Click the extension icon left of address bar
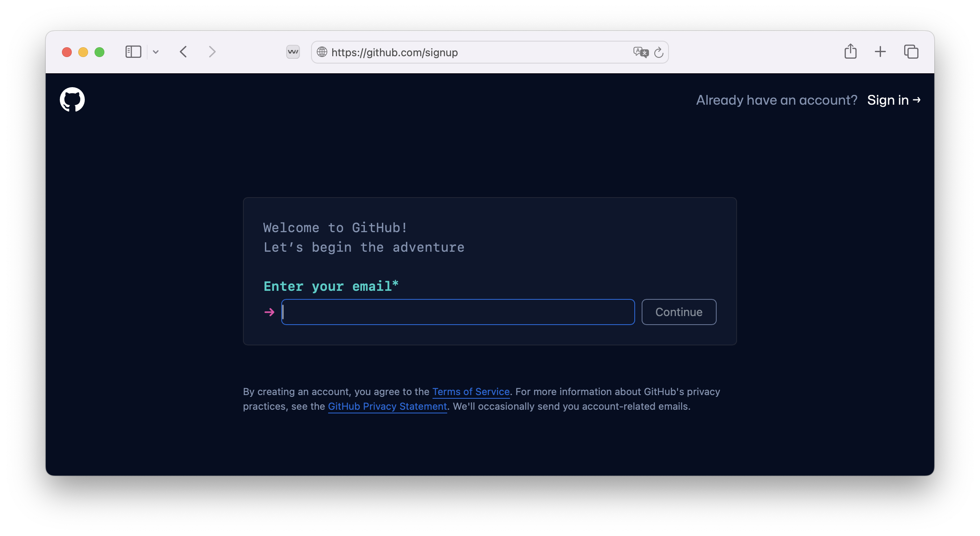This screenshot has height=536, width=980. 293,52
